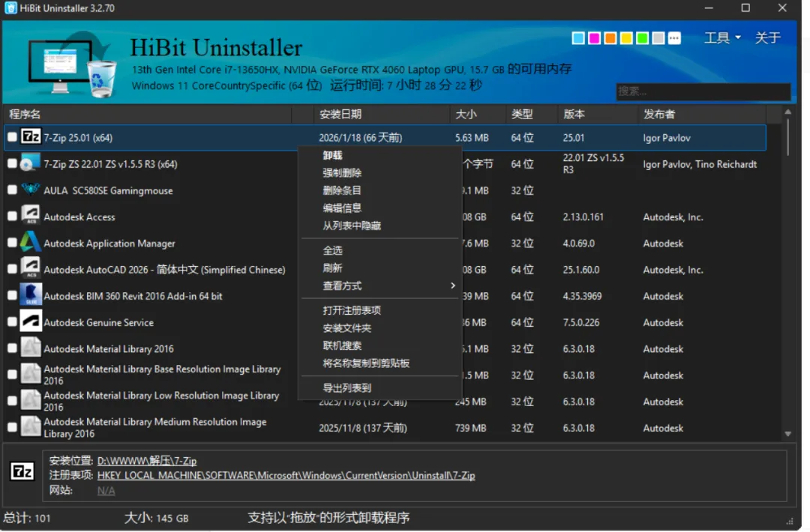Click the N/A website link
The height and width of the screenshot is (532, 810).
(x=106, y=490)
